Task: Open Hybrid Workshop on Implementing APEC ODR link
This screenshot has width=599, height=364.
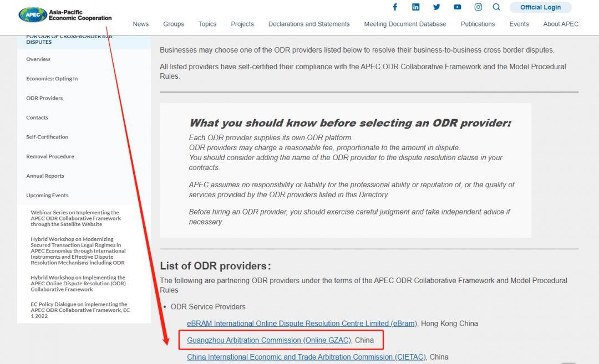Action: click(78, 284)
